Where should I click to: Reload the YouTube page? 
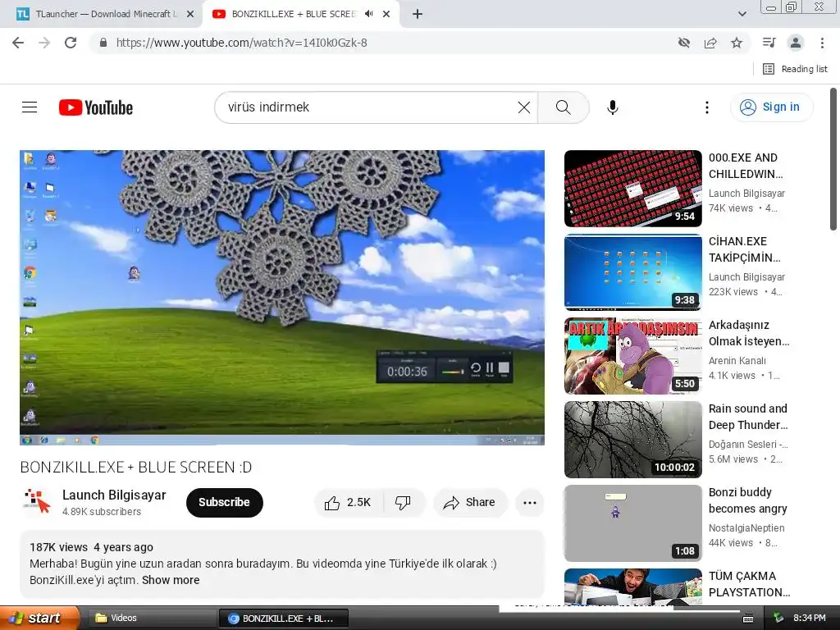click(x=71, y=43)
